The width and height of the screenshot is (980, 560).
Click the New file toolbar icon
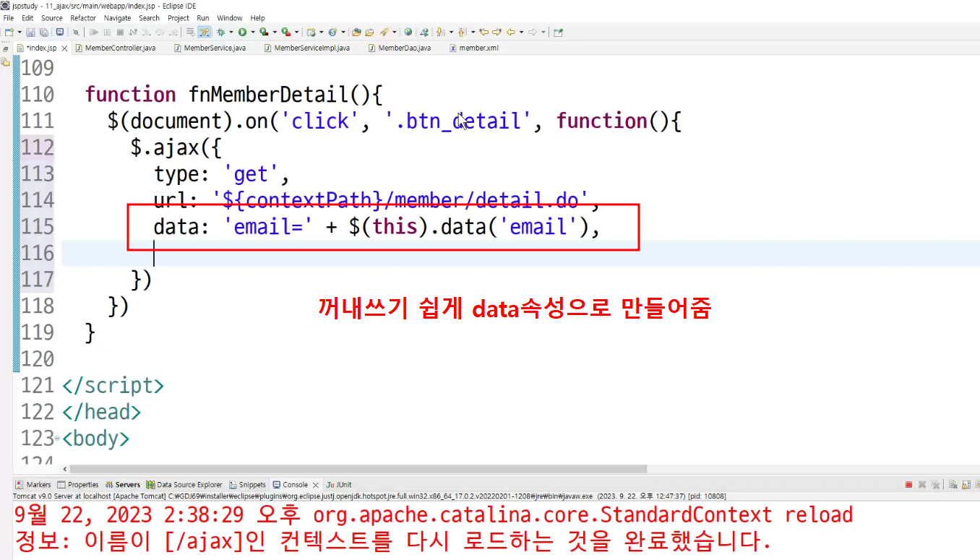[x=9, y=32]
